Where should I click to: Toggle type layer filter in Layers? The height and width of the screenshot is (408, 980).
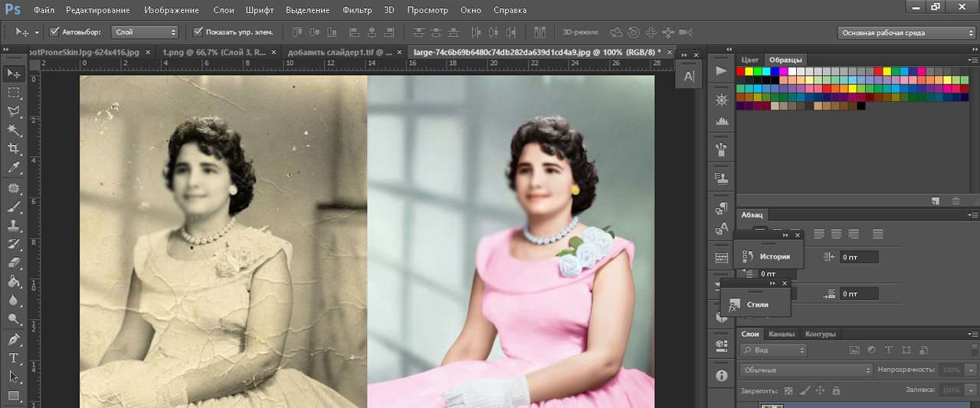click(x=889, y=350)
